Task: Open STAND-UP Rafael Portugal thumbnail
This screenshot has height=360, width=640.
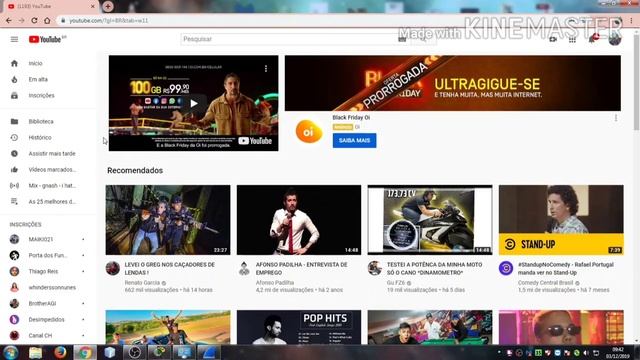Action: (x=561, y=220)
